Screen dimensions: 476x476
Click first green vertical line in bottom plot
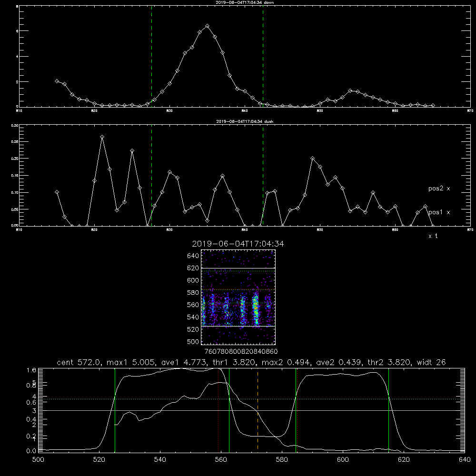tap(115, 410)
